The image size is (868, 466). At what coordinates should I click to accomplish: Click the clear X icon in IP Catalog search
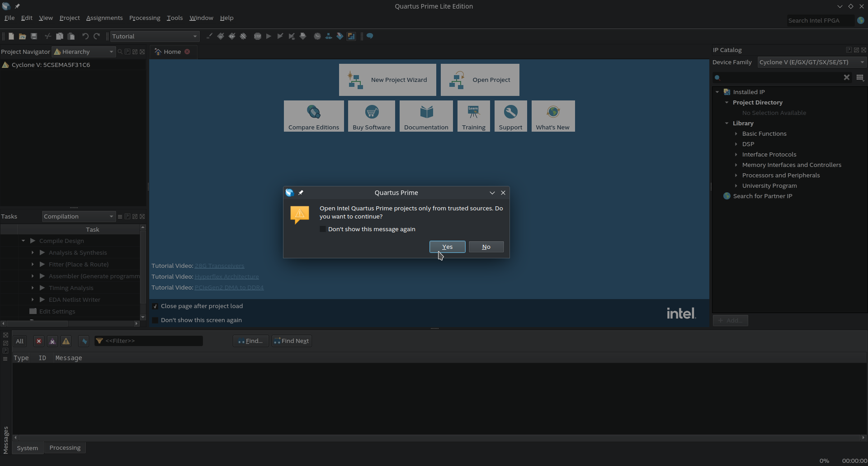(847, 77)
